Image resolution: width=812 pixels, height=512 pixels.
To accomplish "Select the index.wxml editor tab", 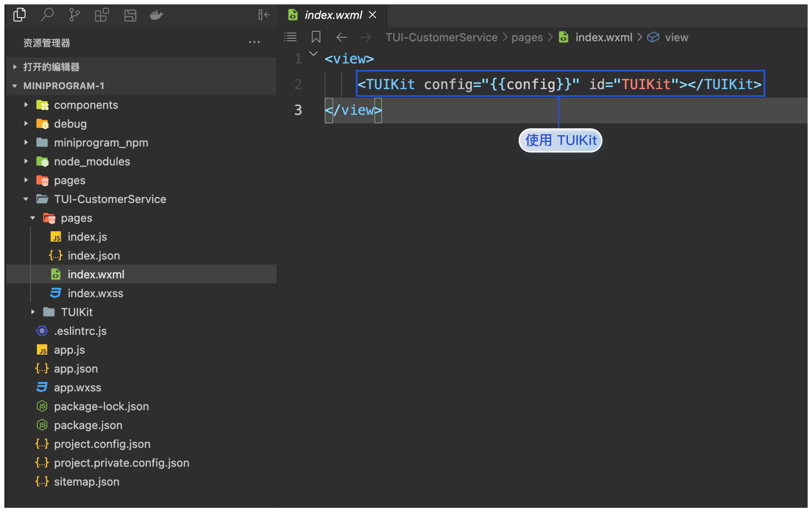I will pyautogui.click(x=332, y=15).
